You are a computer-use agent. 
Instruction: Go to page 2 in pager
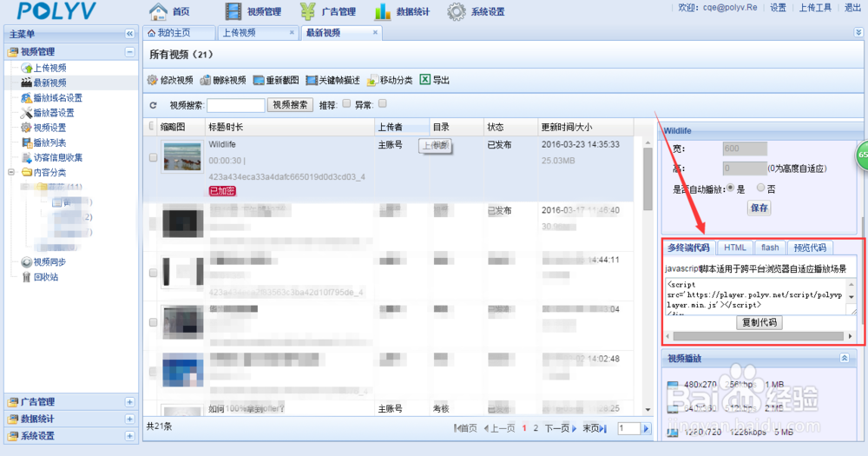[x=536, y=428]
